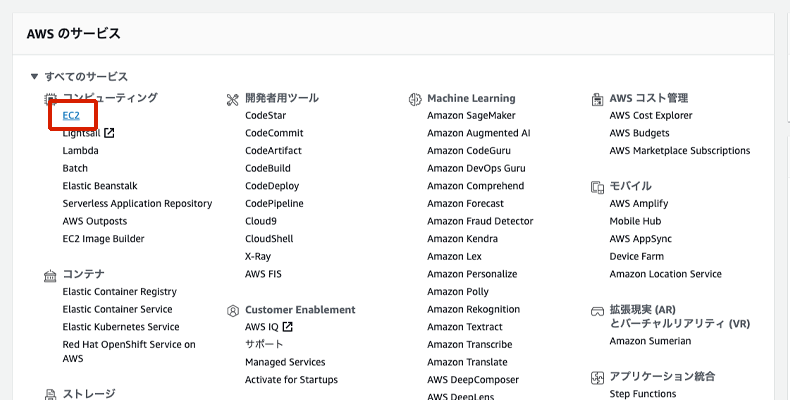This screenshot has width=790, height=400.
Task: Click the コンテナ category icon
Action: pyautogui.click(x=50, y=276)
